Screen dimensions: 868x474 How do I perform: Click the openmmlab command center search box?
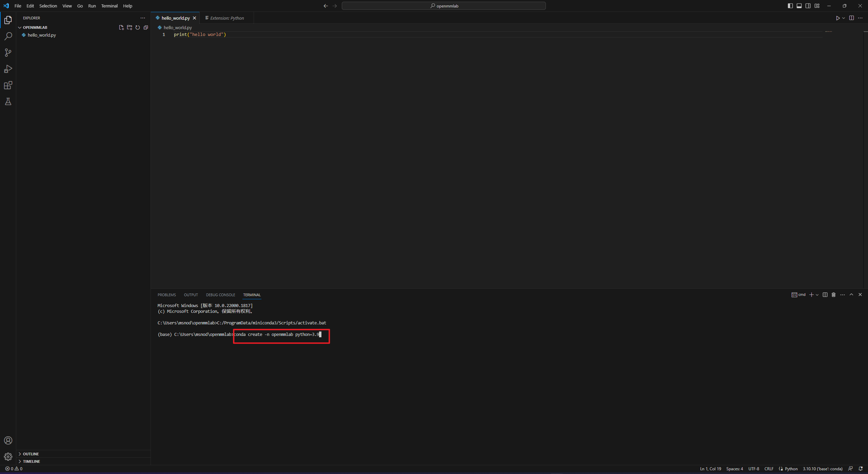443,6
